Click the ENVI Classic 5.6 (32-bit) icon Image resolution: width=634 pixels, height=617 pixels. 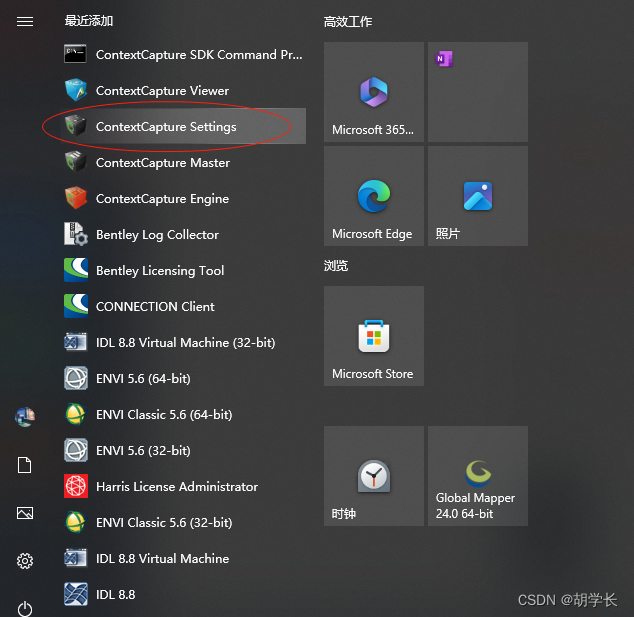pyautogui.click(x=75, y=522)
